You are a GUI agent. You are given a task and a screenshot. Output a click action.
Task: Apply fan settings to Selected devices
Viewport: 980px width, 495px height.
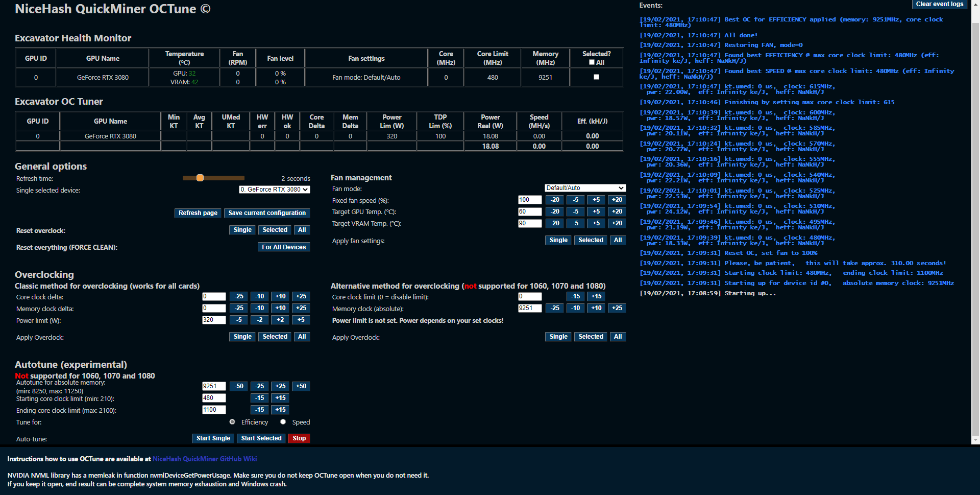pyautogui.click(x=591, y=240)
